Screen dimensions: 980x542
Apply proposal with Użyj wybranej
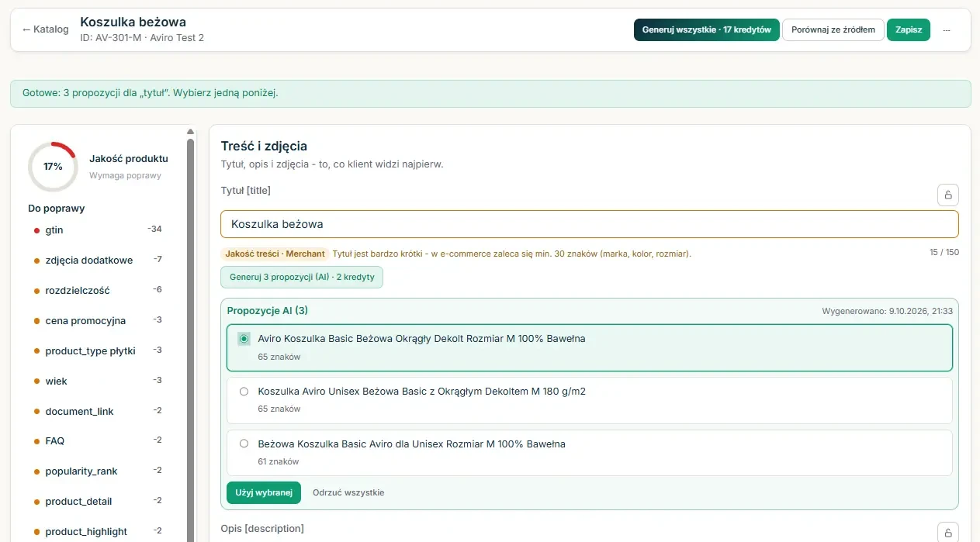click(264, 492)
